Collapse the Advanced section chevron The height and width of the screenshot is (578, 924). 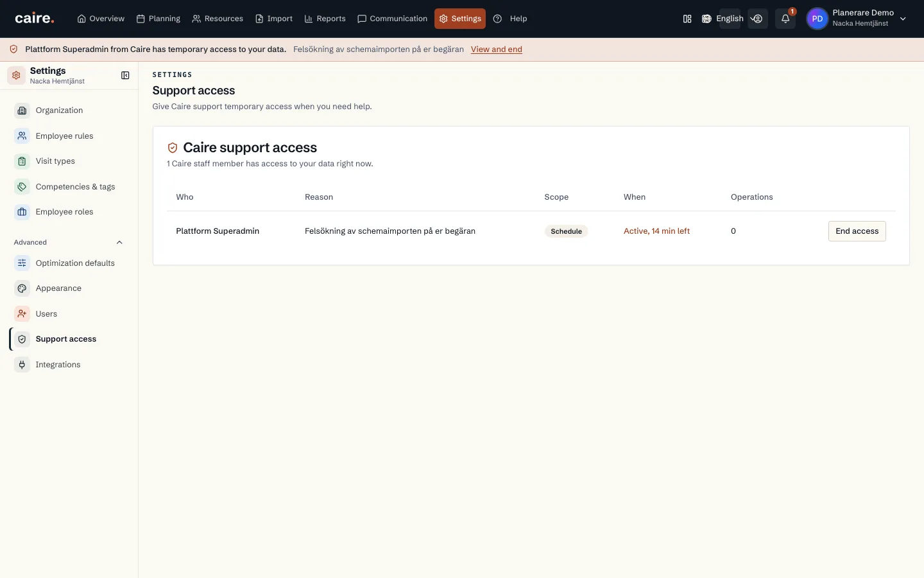[x=119, y=243]
